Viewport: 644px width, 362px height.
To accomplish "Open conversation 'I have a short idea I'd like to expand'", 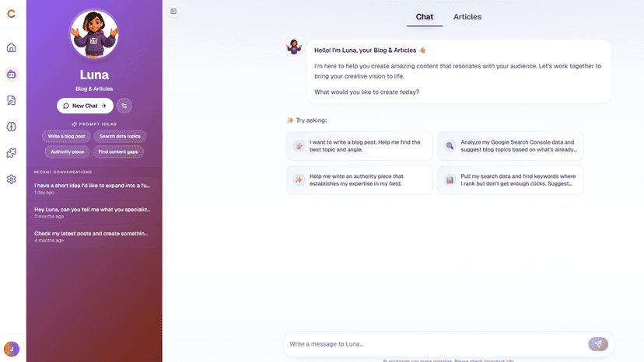I will (x=94, y=189).
